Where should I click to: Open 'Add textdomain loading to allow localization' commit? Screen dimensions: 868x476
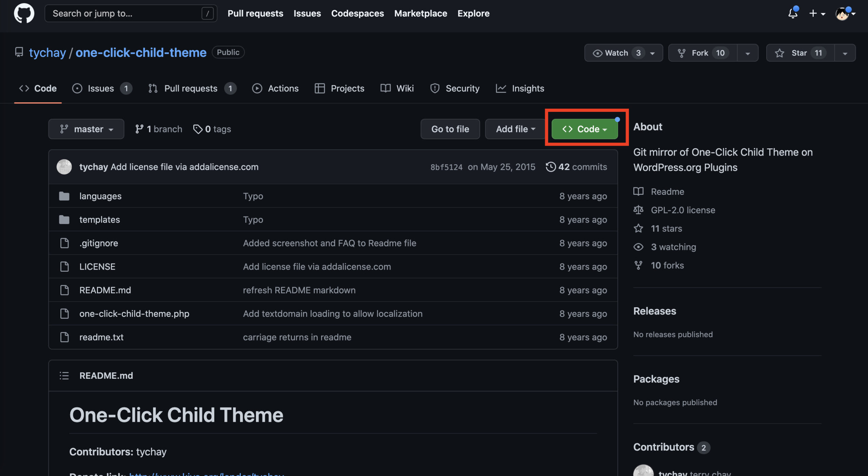click(333, 314)
